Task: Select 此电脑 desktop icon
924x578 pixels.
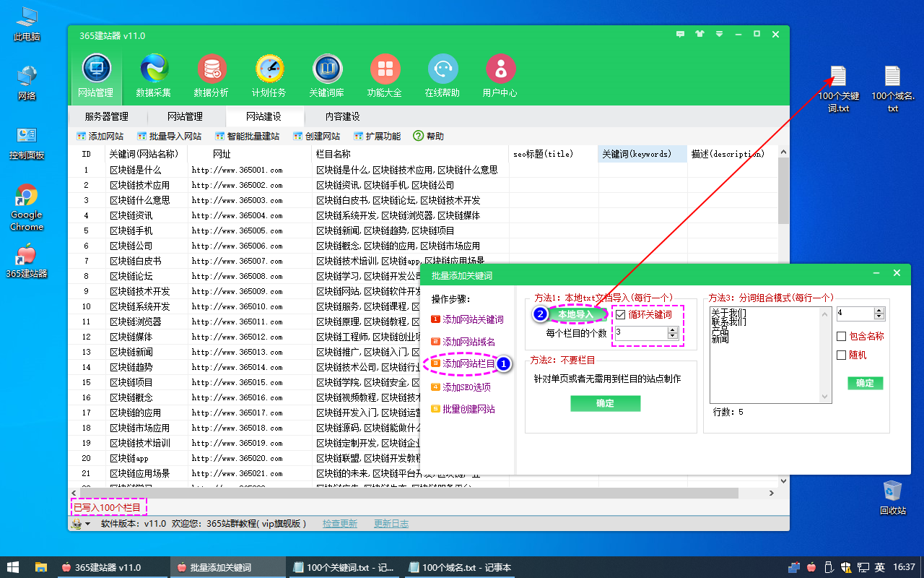Action: (27, 24)
